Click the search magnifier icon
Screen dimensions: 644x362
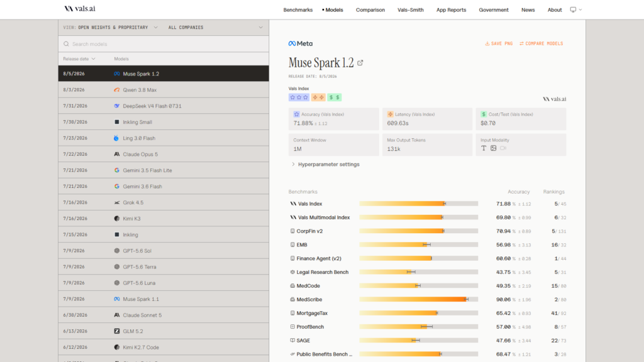pos(66,44)
